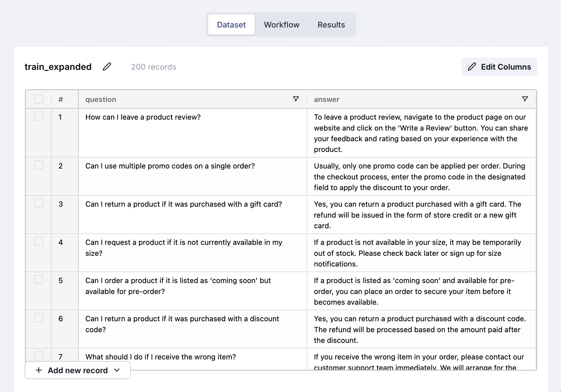Select the checkbox for row 3
The image size is (561, 392).
tap(39, 203)
